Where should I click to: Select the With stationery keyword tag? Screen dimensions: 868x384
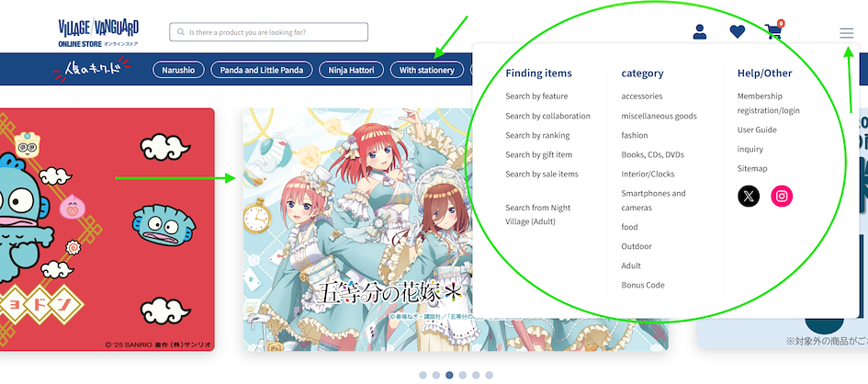point(427,70)
